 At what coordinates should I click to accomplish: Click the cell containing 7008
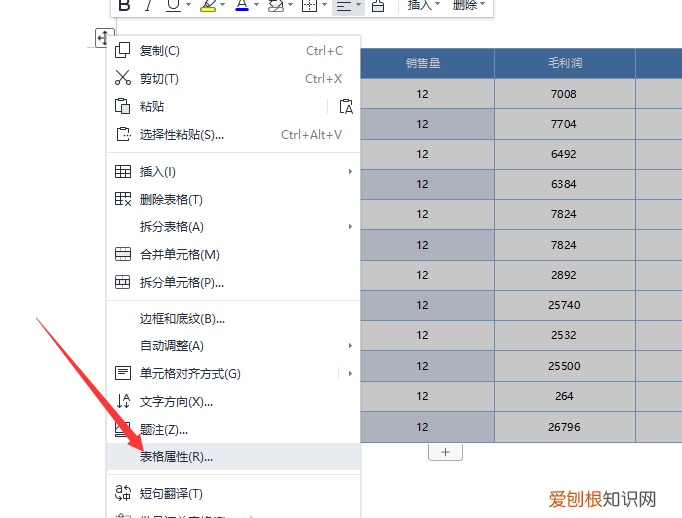565,94
